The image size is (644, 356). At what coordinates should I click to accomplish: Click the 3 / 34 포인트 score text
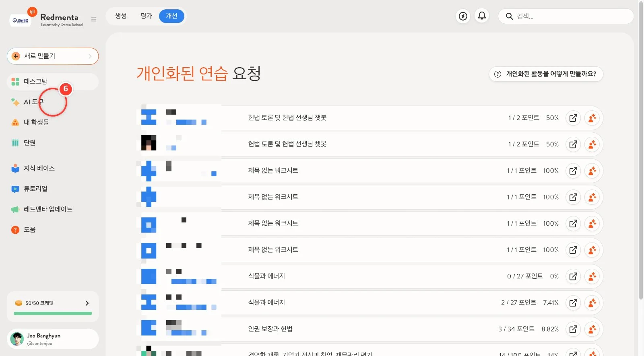[516, 329]
